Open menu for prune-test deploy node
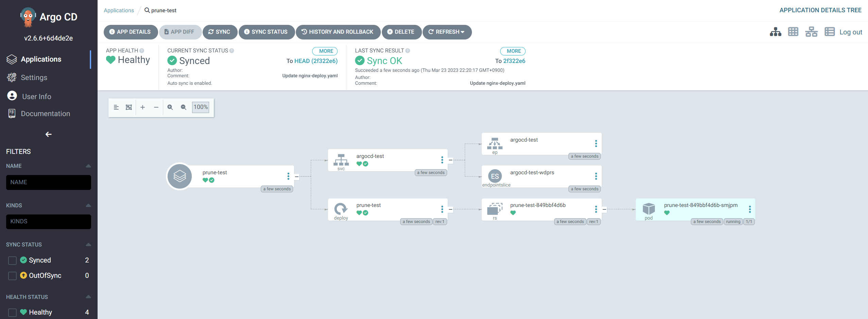Viewport: 868px width, 319px height. tap(442, 209)
